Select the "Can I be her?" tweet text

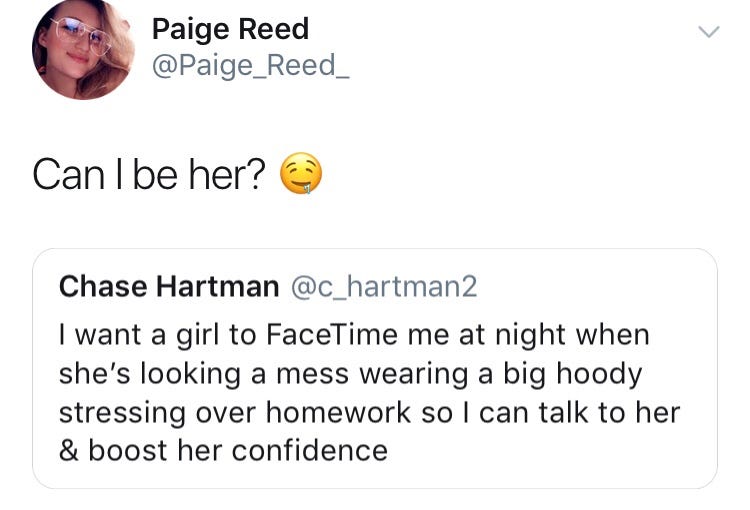[148, 174]
